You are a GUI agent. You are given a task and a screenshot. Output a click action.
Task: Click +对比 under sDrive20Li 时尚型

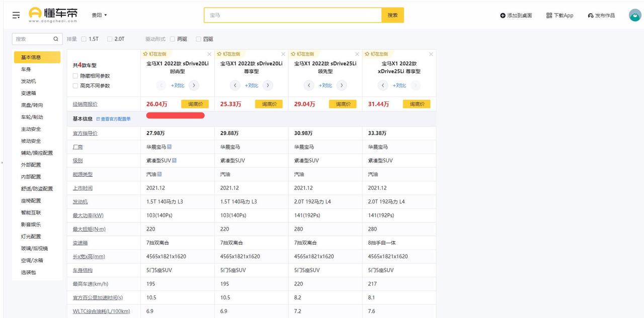[x=178, y=85]
